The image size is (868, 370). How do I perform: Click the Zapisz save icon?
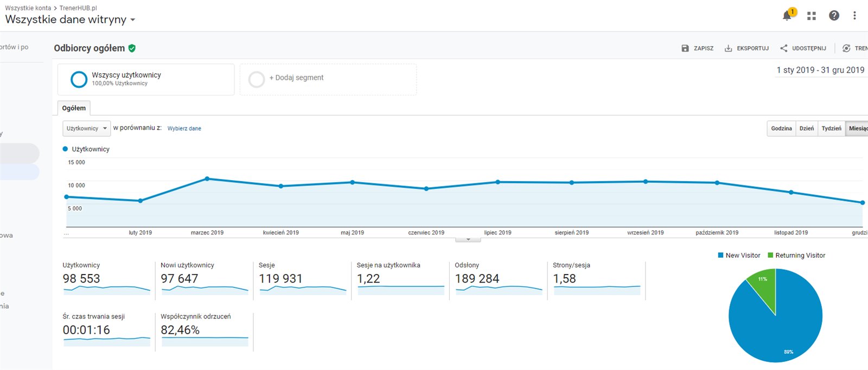685,48
